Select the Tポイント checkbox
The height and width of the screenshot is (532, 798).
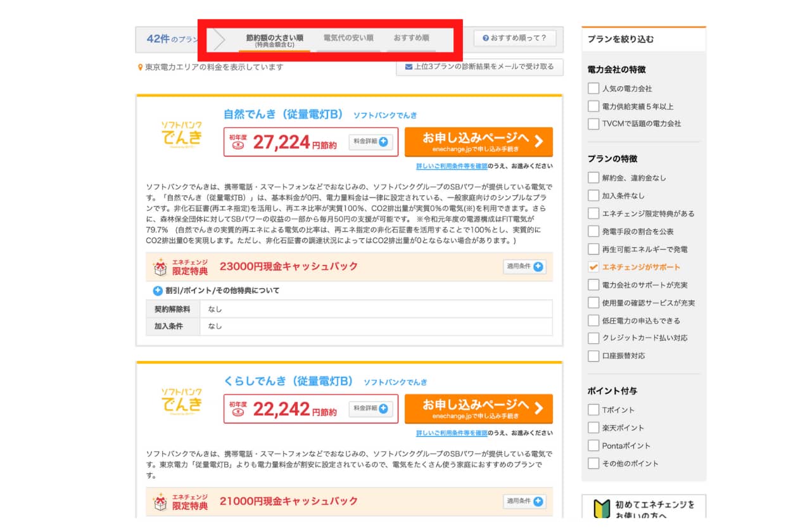(593, 410)
